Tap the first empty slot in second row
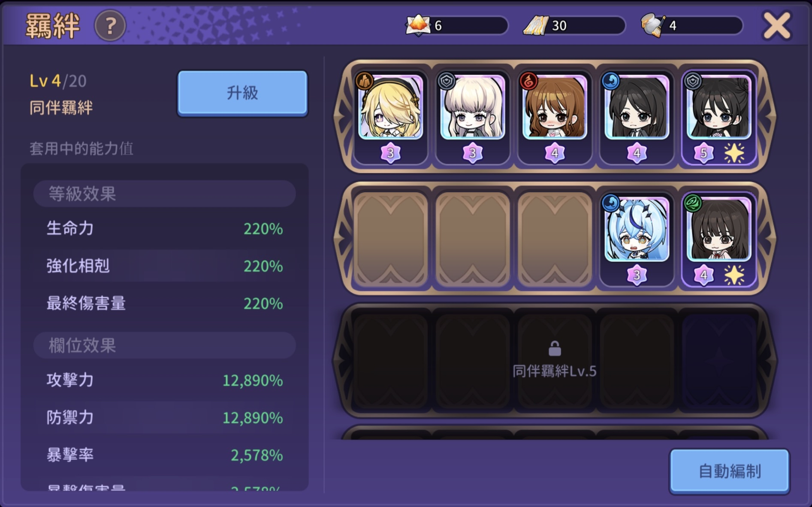 click(390, 239)
